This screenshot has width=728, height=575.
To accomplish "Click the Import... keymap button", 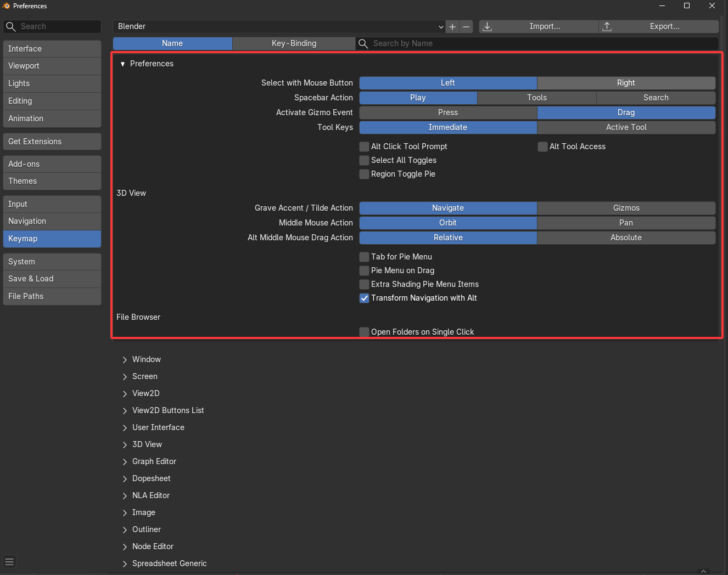I will click(x=539, y=26).
